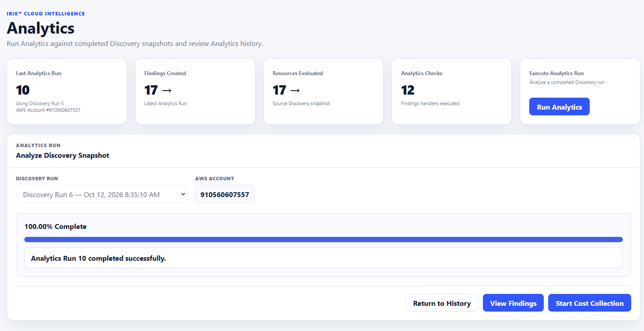
Task: Click "Findings handlers executed" caption
Action: [x=430, y=103]
